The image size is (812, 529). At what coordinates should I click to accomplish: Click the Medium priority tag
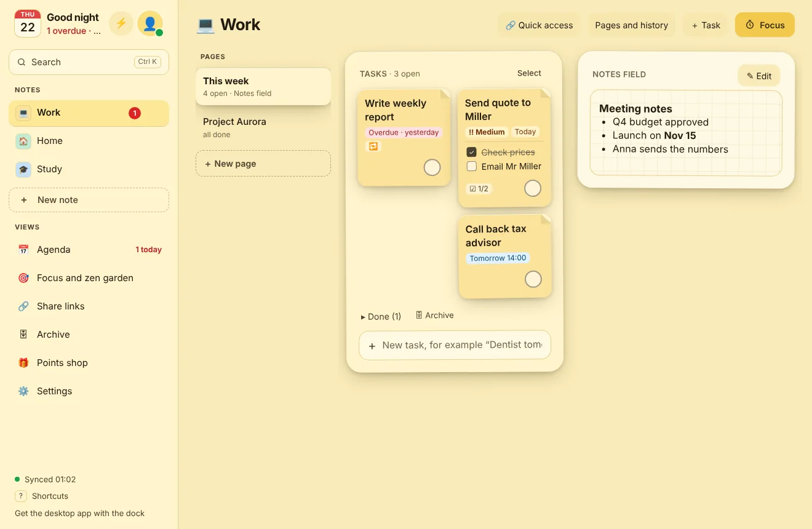487,132
